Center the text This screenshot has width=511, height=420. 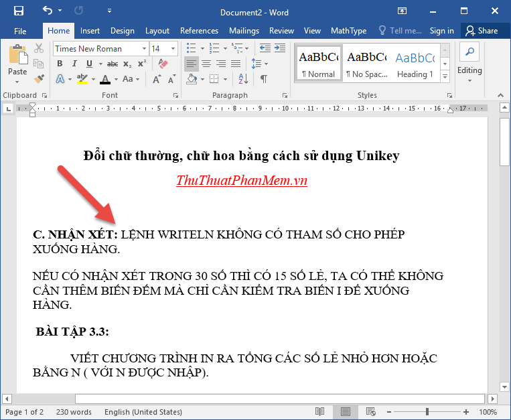coord(206,64)
